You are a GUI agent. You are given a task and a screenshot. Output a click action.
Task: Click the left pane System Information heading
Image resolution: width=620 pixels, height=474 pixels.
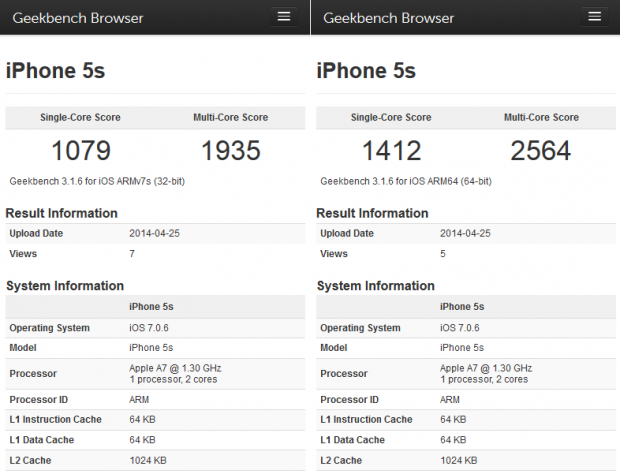[x=65, y=286]
